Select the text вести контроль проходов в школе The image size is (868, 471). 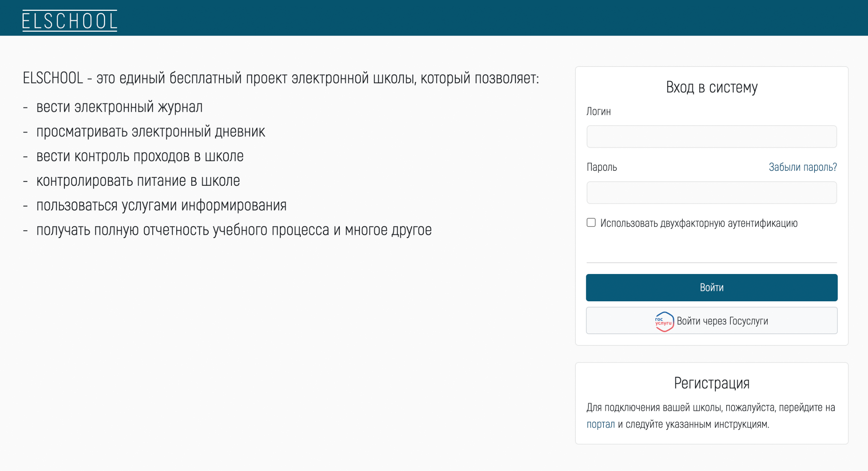click(140, 156)
